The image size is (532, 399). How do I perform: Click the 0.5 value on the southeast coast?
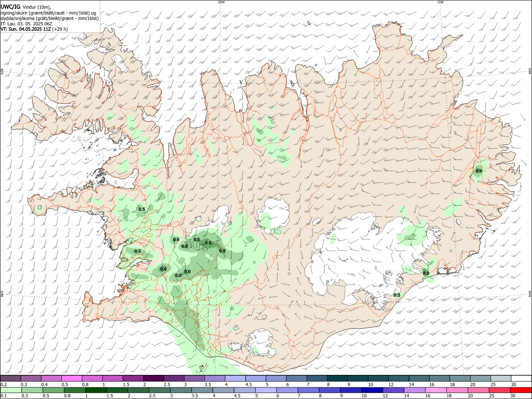(x=397, y=295)
